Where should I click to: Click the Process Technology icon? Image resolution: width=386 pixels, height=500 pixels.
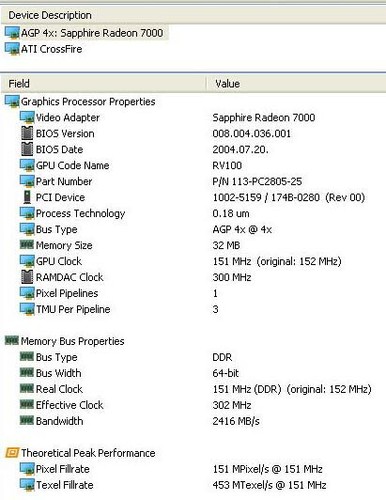tap(27, 213)
